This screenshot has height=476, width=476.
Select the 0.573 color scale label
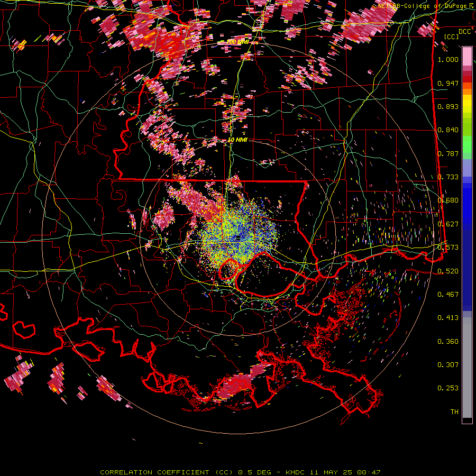coord(448,248)
